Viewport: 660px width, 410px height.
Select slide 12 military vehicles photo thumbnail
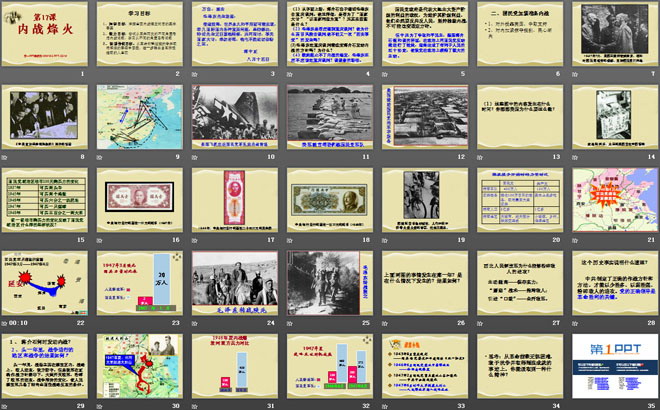click(425, 117)
